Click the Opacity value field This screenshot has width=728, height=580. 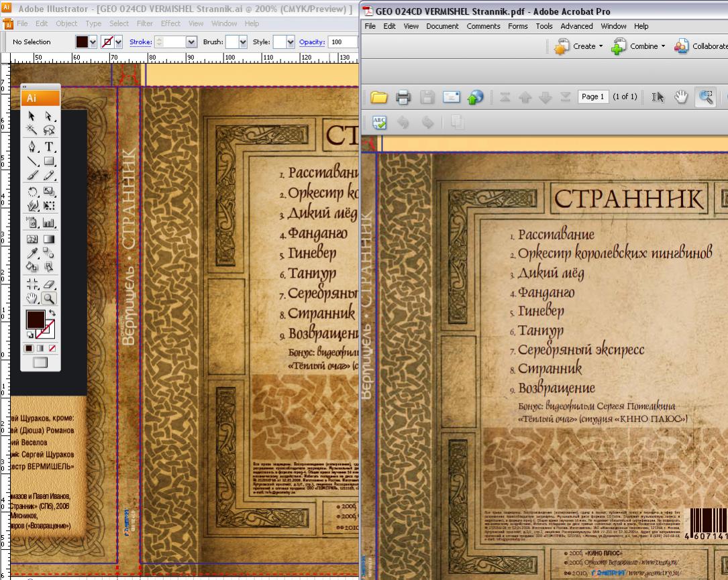coord(342,42)
